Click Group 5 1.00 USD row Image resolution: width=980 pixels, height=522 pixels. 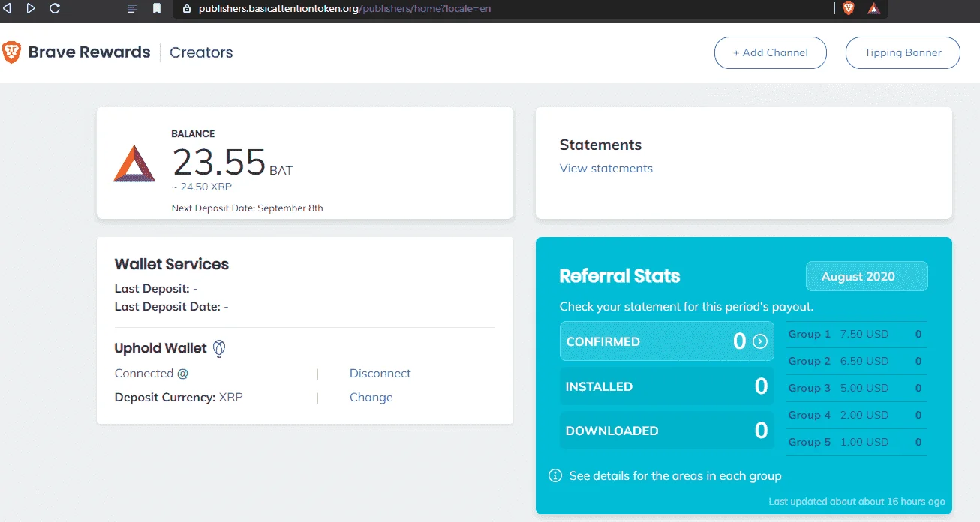857,442
